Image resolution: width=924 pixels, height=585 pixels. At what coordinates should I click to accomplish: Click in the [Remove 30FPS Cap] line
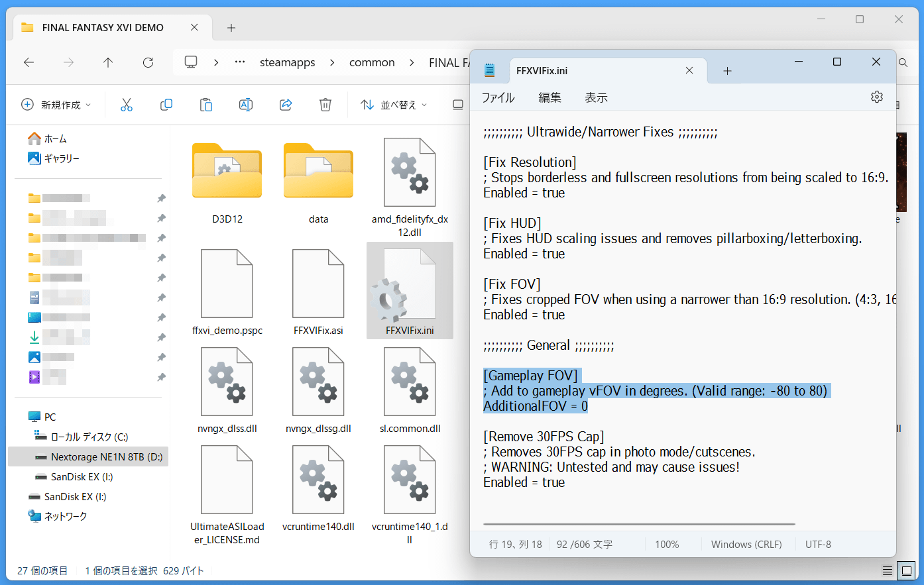tap(544, 437)
